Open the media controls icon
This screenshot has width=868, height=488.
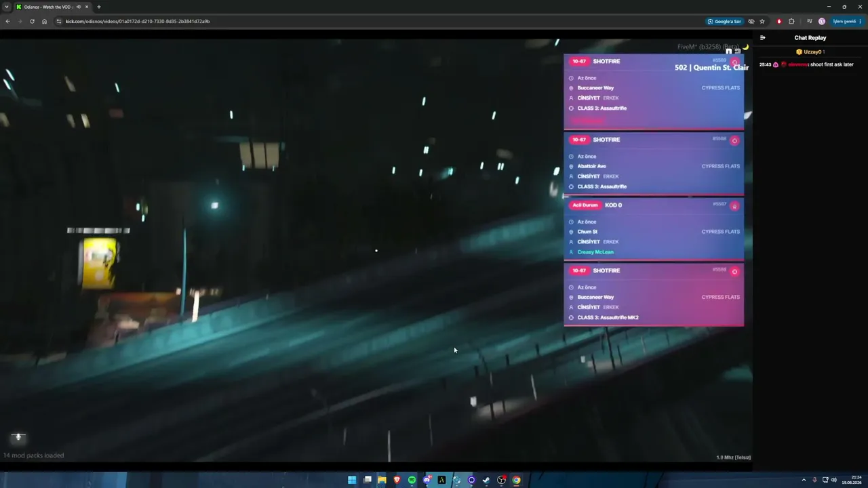pos(810,21)
